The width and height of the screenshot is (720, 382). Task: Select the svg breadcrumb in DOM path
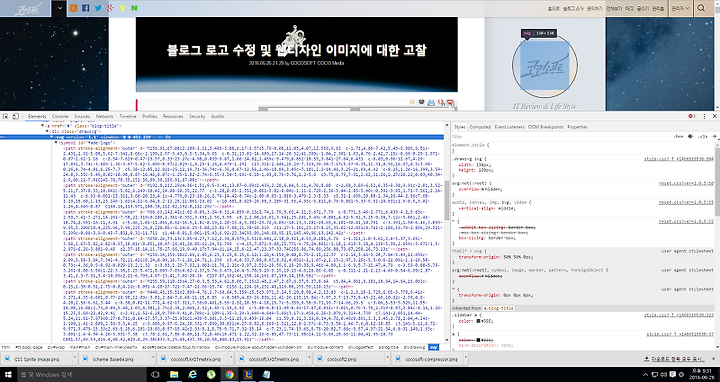click(x=433, y=348)
